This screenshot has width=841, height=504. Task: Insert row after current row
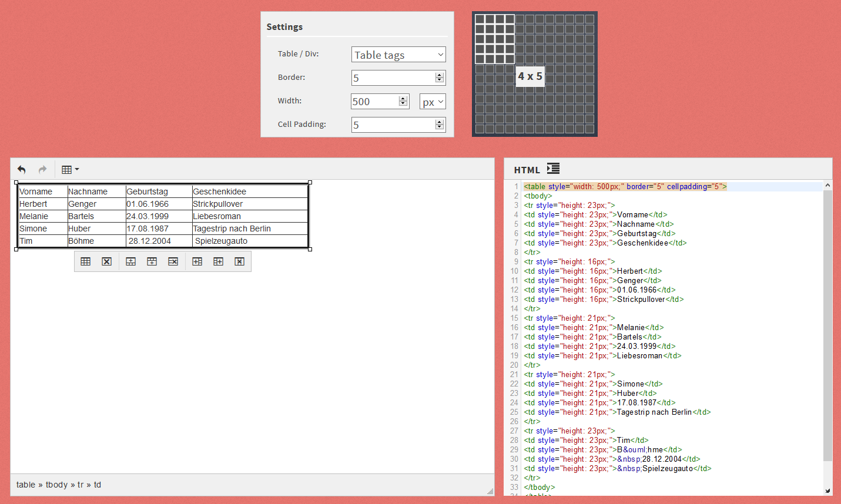(x=152, y=261)
